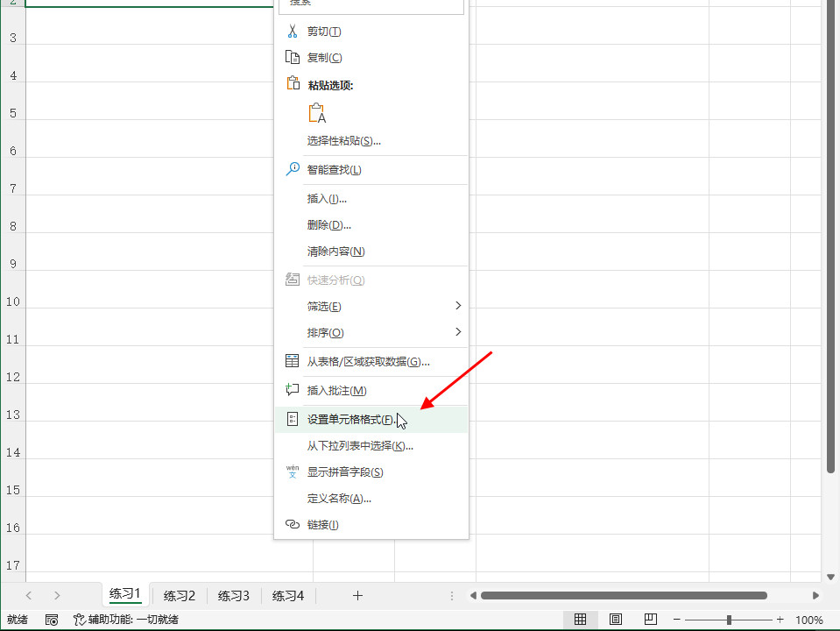Choose 从表格/区域获取数据(G)... entry
Image resolution: width=840 pixels, height=631 pixels.
pos(371,362)
